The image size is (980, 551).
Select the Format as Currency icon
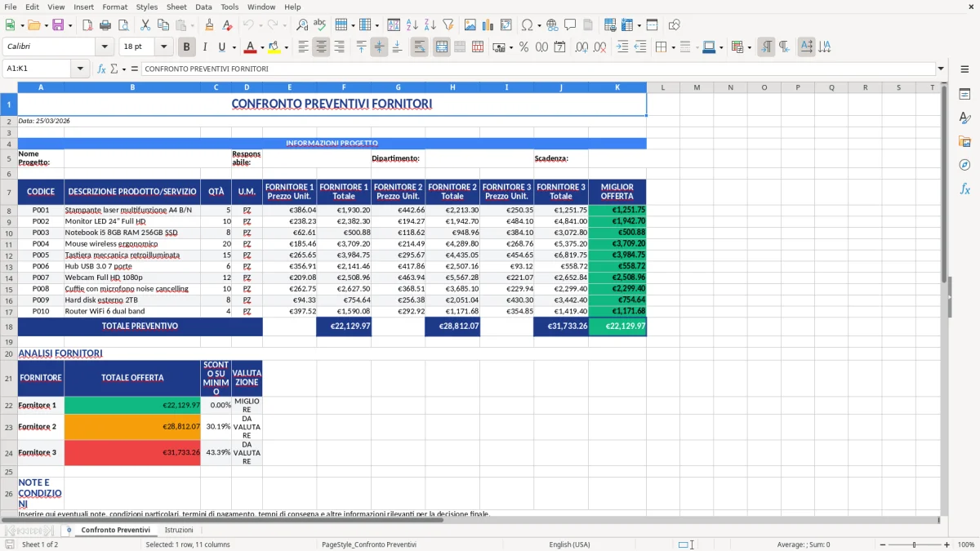click(500, 47)
